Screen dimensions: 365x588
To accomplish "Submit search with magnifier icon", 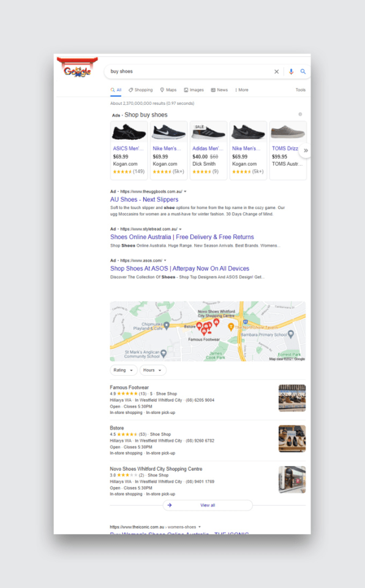I will pyautogui.click(x=303, y=71).
